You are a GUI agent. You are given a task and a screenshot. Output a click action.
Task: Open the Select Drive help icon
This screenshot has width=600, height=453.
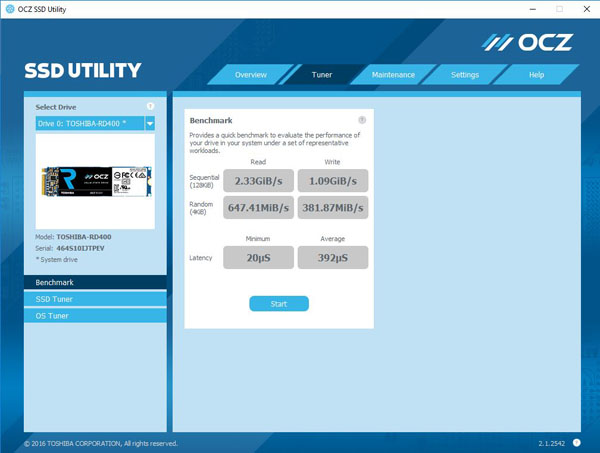[x=150, y=106]
